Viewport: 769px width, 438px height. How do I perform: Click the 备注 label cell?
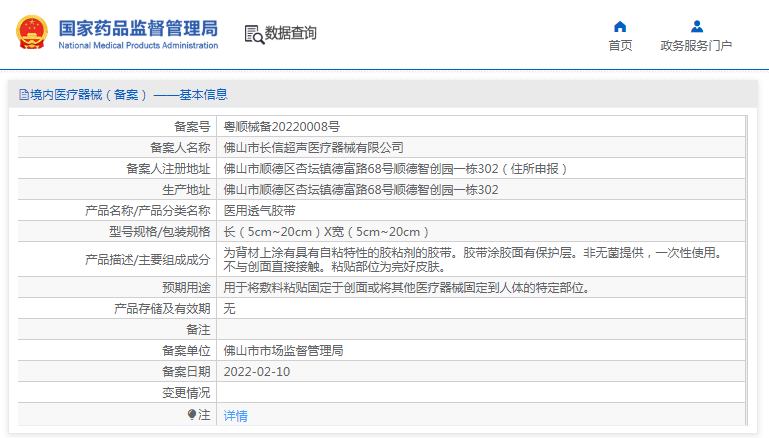click(x=118, y=330)
